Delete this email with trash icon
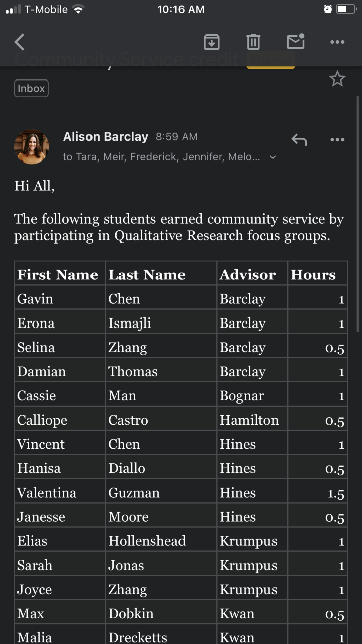The height and width of the screenshot is (644, 362). 253,42
